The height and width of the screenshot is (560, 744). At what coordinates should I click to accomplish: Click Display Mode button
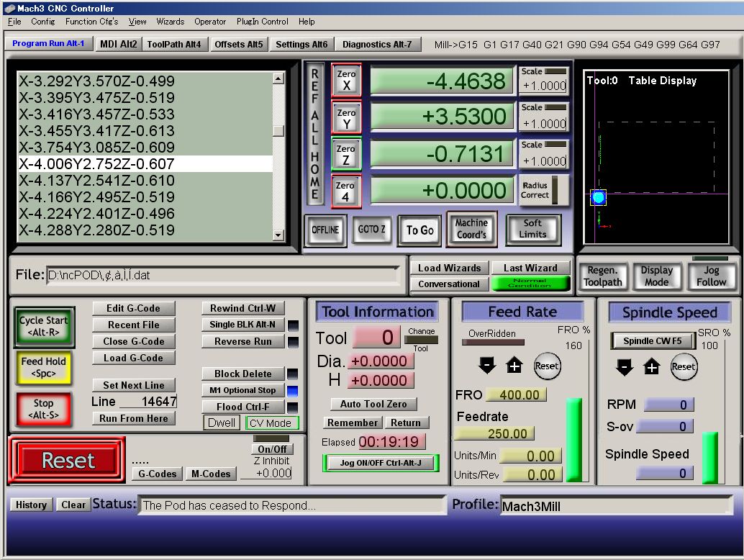657,276
